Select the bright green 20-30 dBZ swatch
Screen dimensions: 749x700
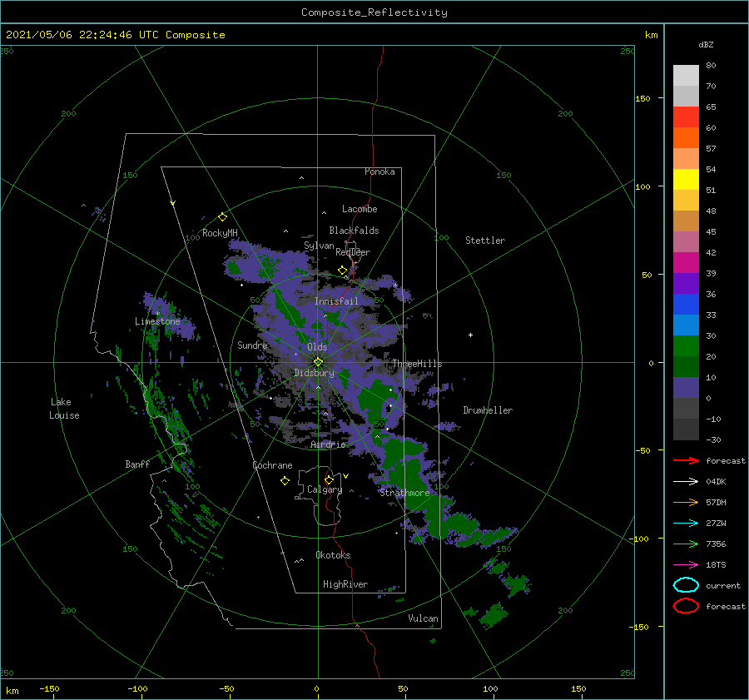tap(686, 346)
